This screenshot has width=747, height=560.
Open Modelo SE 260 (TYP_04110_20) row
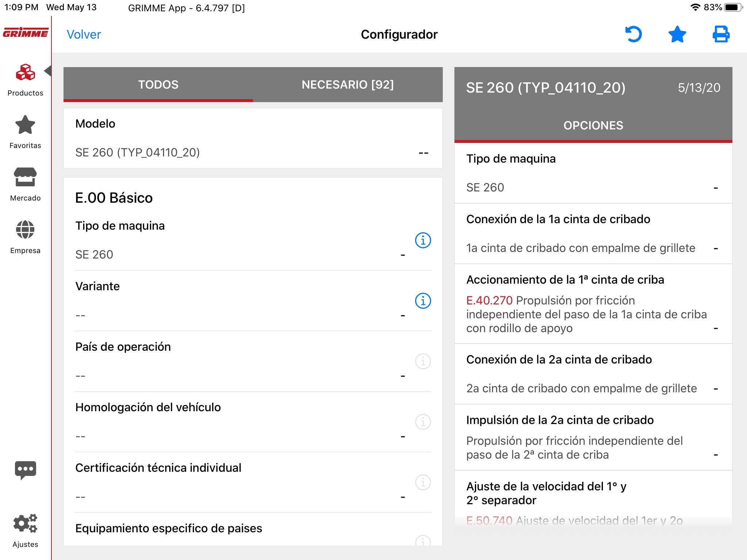coord(253,138)
